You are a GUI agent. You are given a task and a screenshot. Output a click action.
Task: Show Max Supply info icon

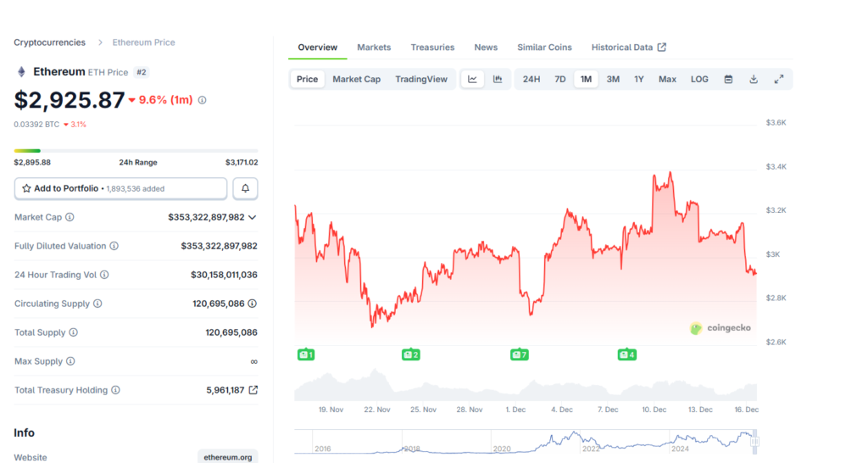(70, 361)
